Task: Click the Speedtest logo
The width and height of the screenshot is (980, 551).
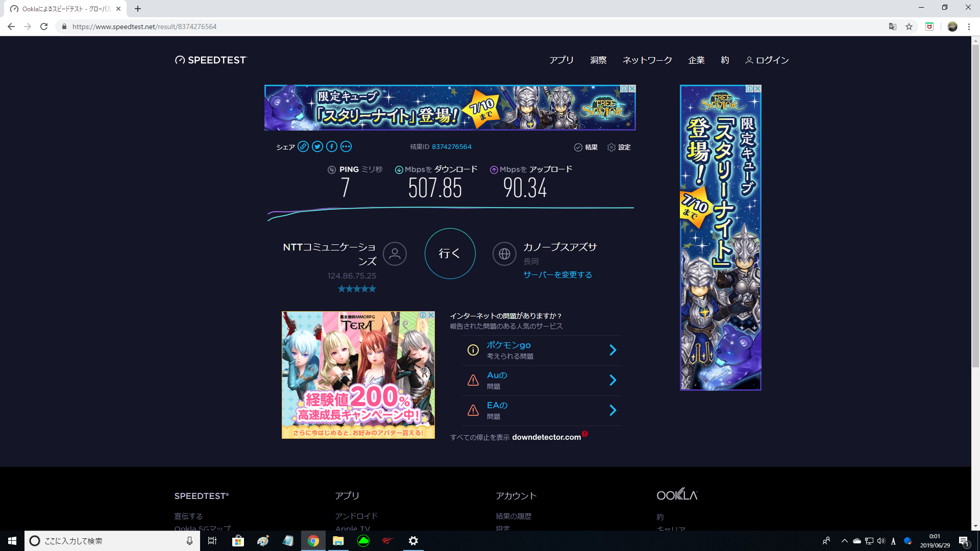Action: 211,60
